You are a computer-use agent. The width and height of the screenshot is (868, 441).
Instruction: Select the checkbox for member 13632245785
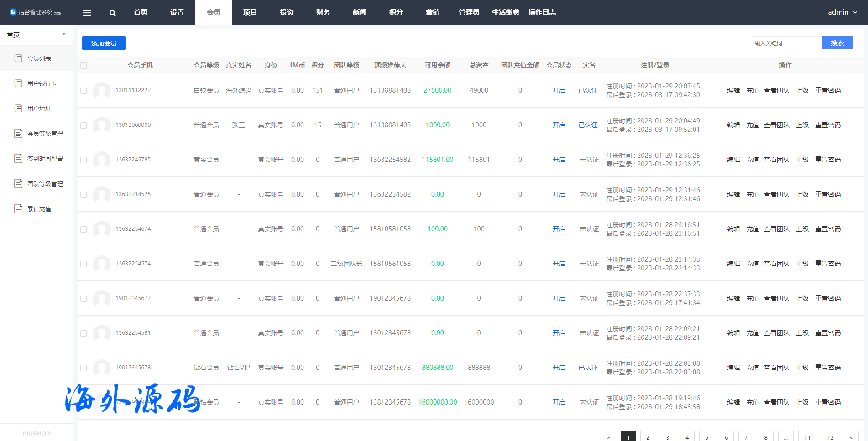(84, 160)
